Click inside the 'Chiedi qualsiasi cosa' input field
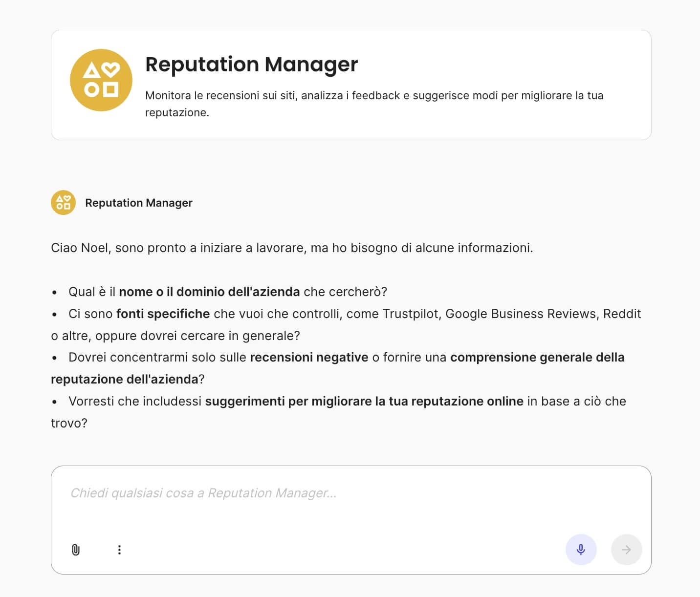 click(203, 493)
